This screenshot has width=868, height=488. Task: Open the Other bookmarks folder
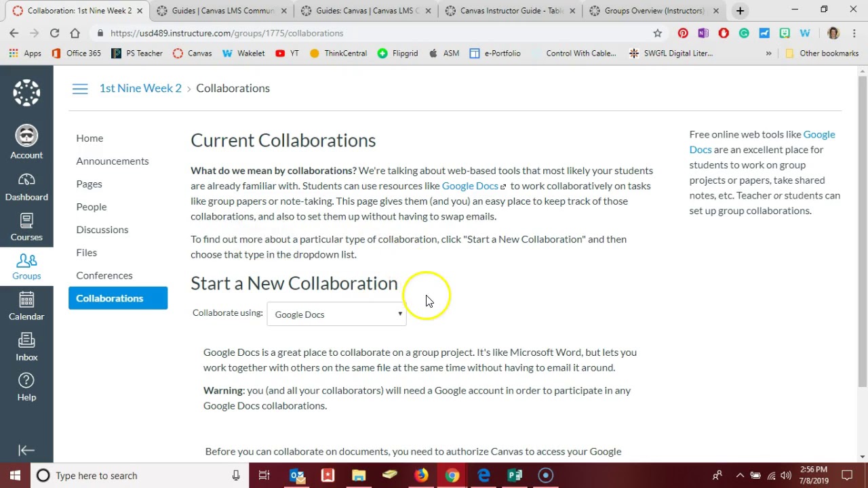click(x=821, y=53)
